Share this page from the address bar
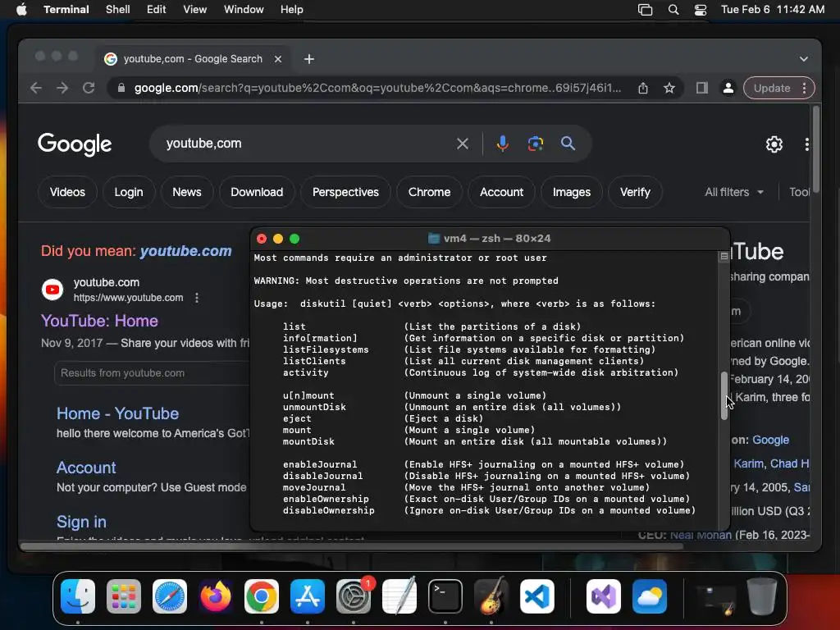The width and height of the screenshot is (840, 630). tap(643, 88)
